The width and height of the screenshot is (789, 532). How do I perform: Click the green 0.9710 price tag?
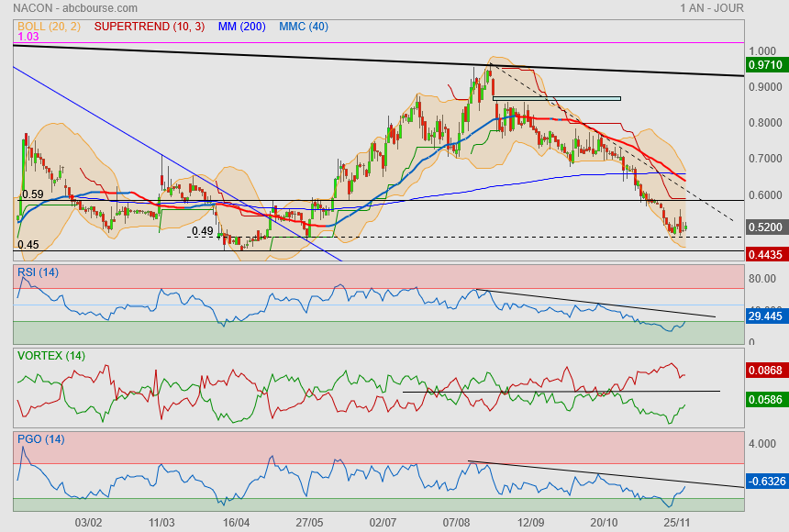point(765,65)
